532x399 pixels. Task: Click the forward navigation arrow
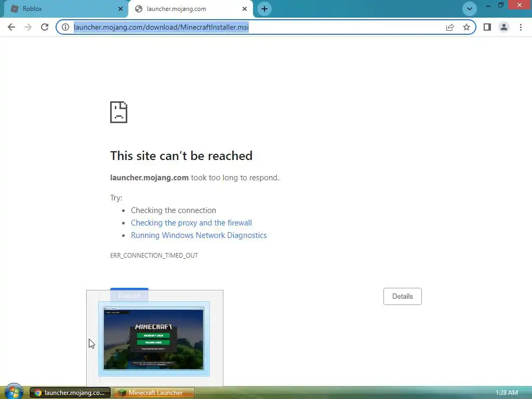[x=28, y=27]
